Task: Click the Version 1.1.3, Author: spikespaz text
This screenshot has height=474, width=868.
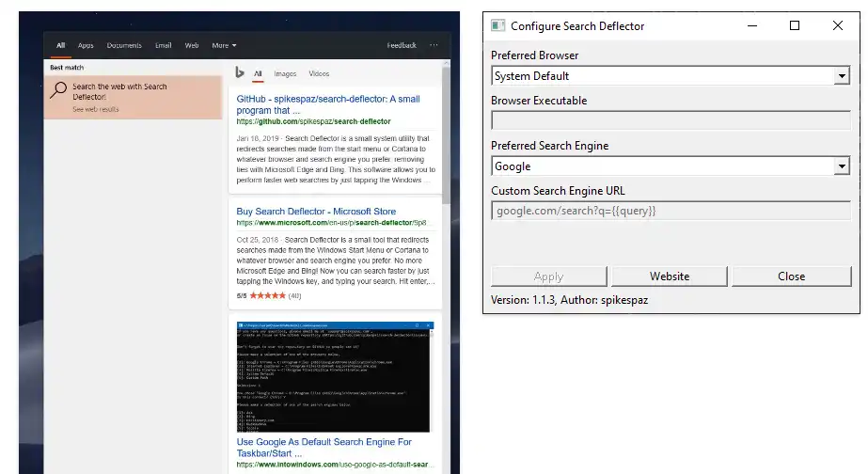Action: 569,300
